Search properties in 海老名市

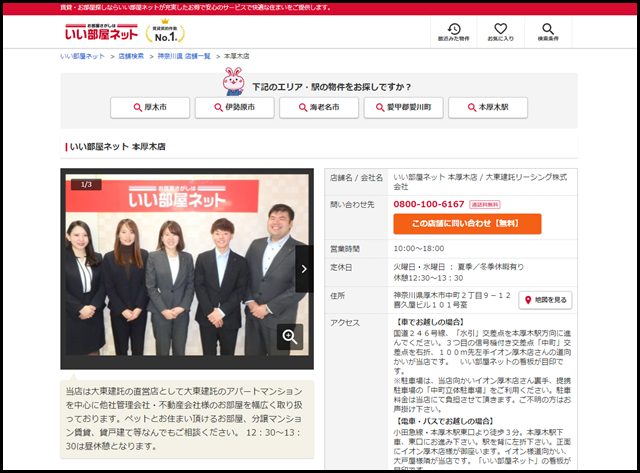319,107
